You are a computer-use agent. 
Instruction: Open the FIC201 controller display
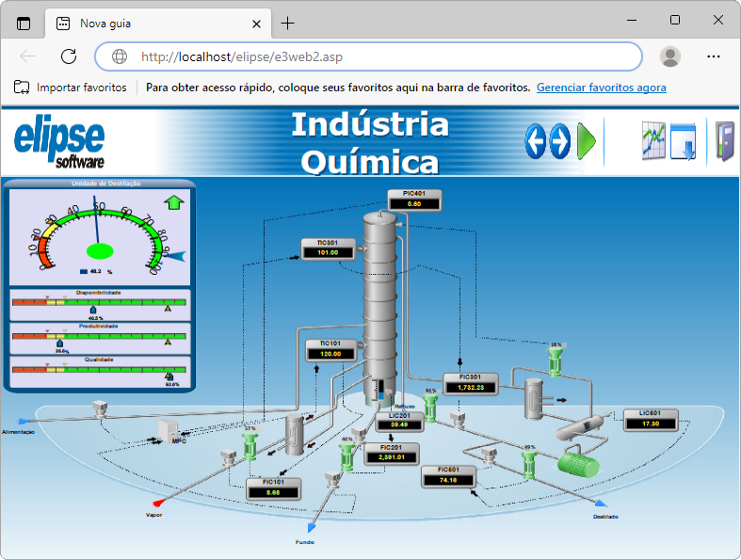(392, 454)
